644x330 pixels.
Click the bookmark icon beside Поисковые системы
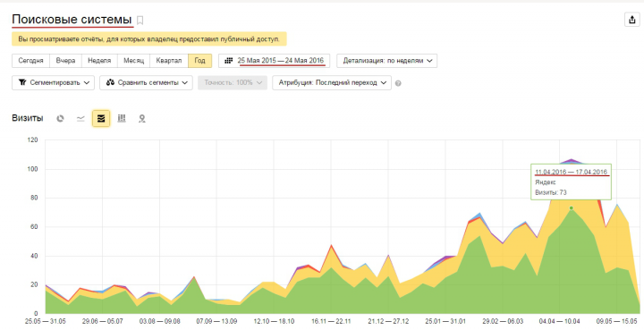coord(140,20)
